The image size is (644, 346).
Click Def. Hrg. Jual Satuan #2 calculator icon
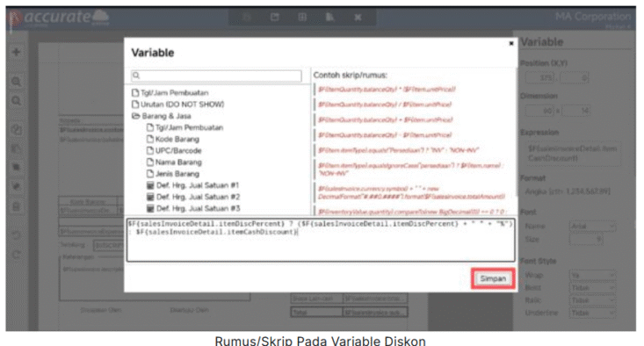click(150, 197)
